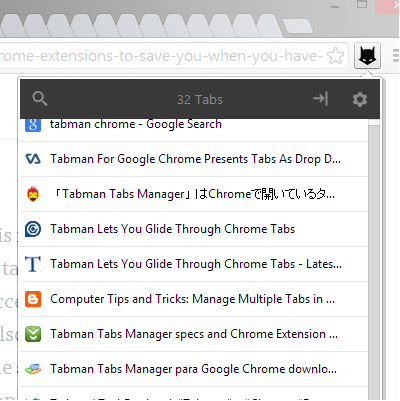Viewport: 400px width, 401px height.
Task: Open 'Computer Tips and Tricks: Manage Multiple Tabs' entry
Action: pyautogui.click(x=194, y=299)
